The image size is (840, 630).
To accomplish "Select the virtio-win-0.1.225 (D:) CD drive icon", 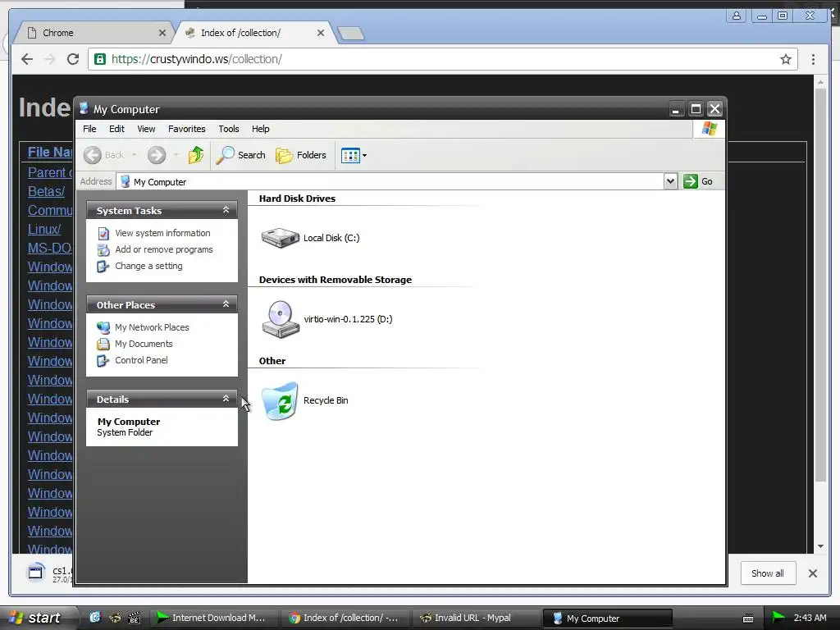I will [x=281, y=319].
